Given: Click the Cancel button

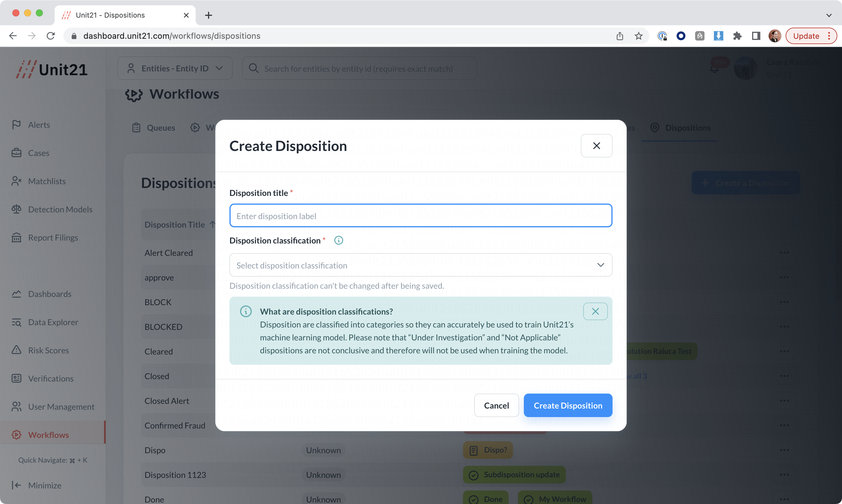Looking at the screenshot, I should click(496, 405).
